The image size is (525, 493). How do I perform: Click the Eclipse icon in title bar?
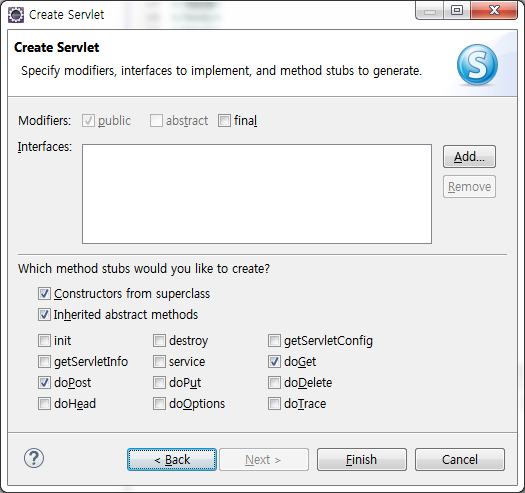(x=16, y=15)
